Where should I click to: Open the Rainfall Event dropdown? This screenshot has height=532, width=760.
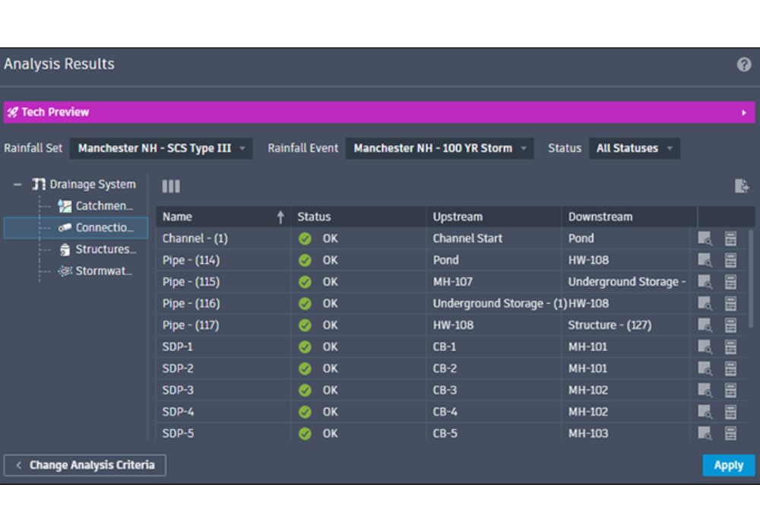coord(439,148)
